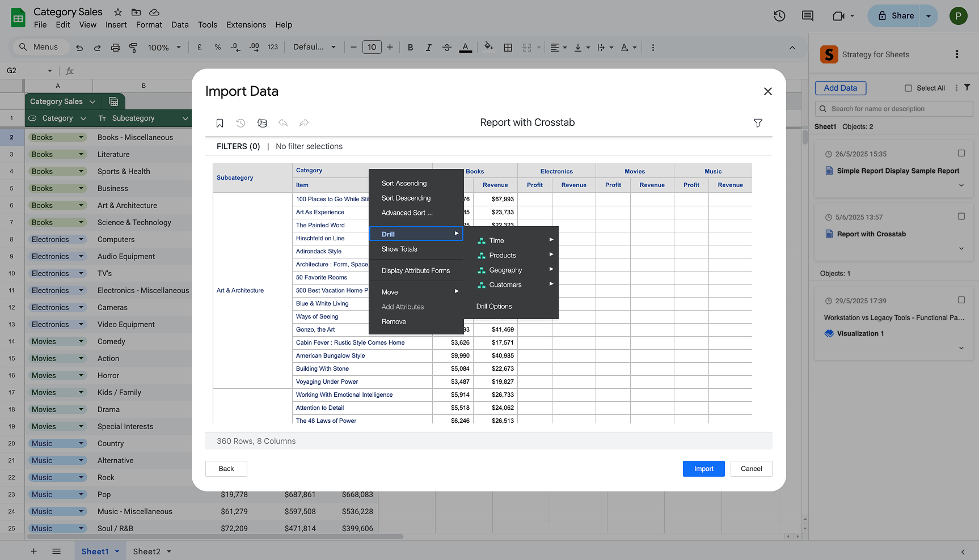The height and width of the screenshot is (560, 979).
Task: Select the Simple Report Display checkbox
Action: tap(961, 153)
